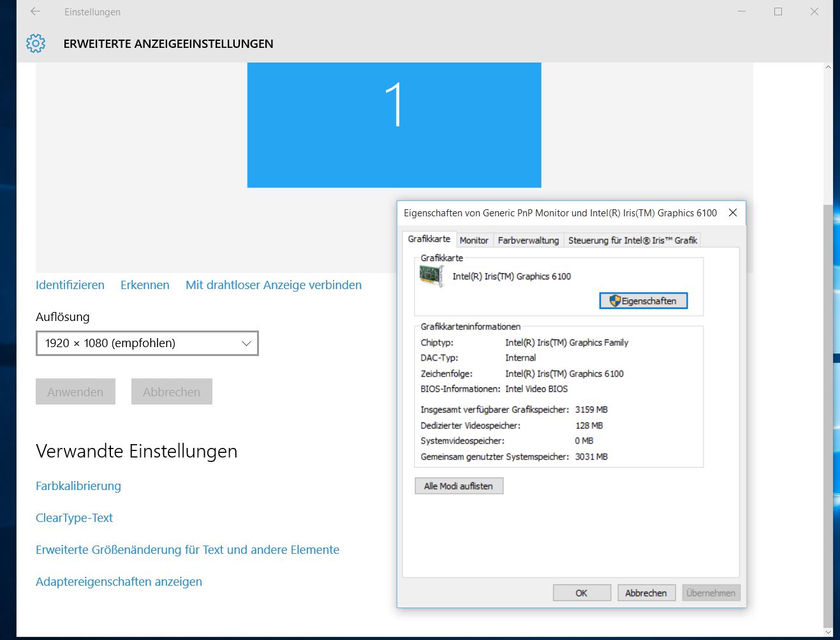Open ClearType-Text settings
The width and height of the screenshot is (840, 640).
point(74,517)
